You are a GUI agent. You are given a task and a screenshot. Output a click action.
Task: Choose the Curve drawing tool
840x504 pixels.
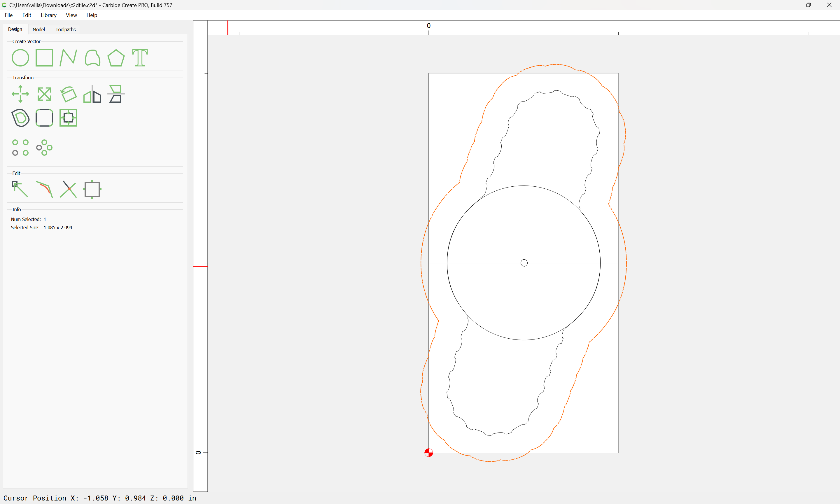tap(92, 58)
